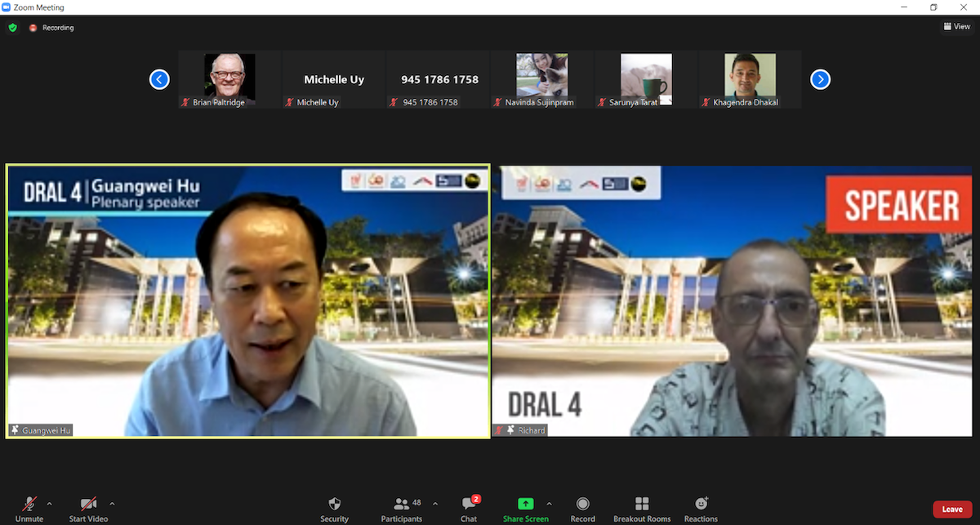Leave the meeting
The image size is (980, 525).
click(951, 509)
